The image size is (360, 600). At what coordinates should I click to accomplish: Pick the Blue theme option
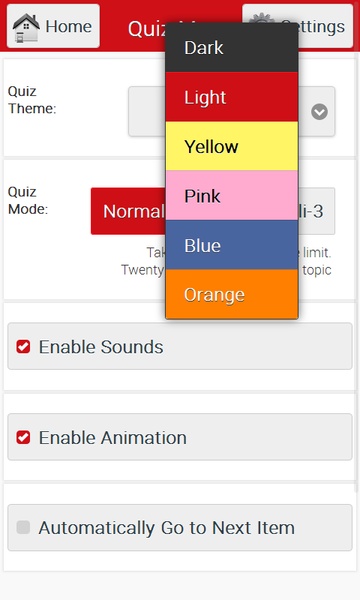(231, 245)
